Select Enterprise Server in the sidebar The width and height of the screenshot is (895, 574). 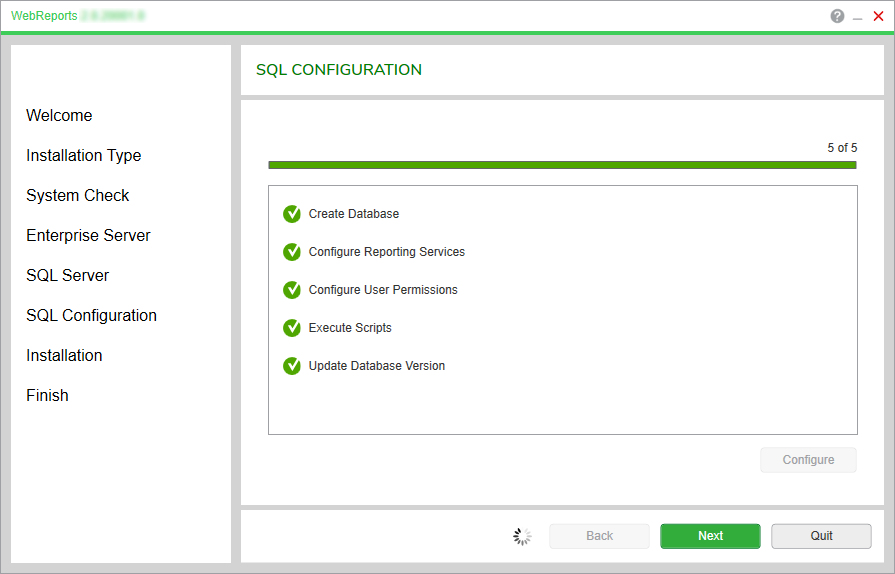(x=88, y=236)
